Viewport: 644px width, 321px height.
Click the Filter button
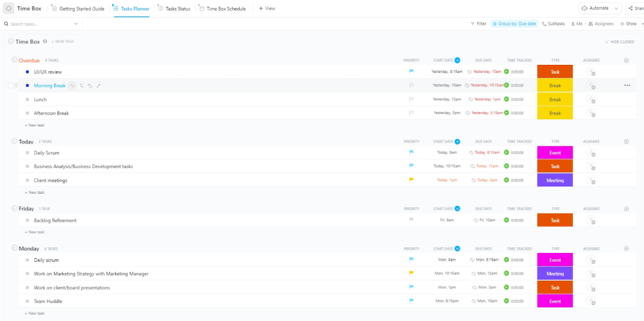[478, 24]
